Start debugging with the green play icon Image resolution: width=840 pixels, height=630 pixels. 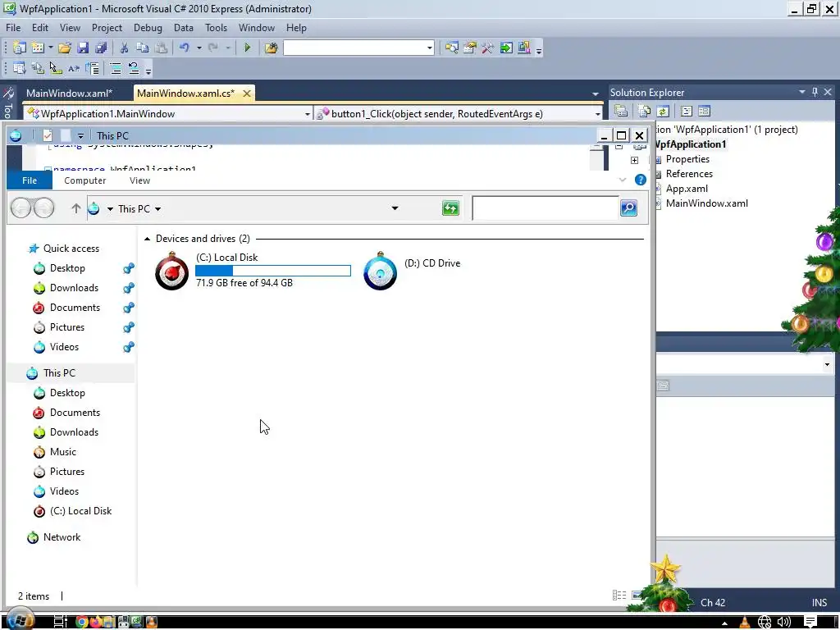point(247,48)
